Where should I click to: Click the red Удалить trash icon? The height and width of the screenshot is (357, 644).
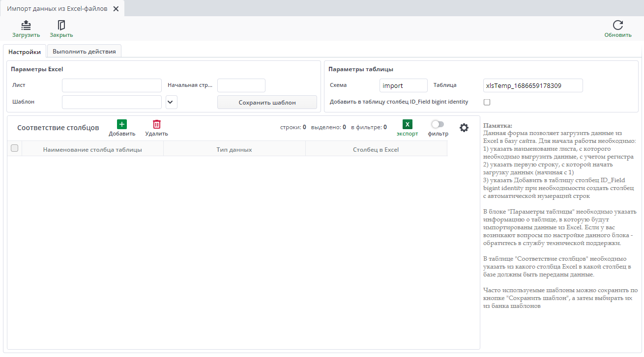(x=157, y=125)
